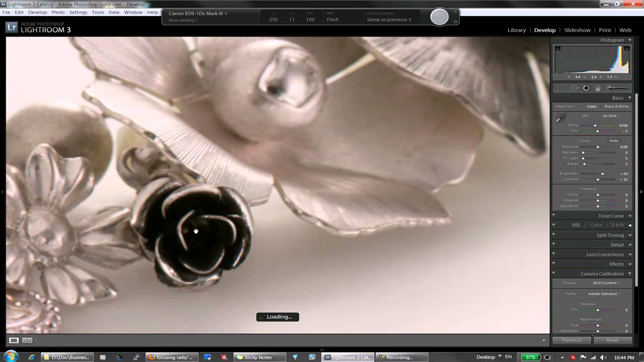Open the Settings menu
The width and height of the screenshot is (644, 362).
pyautogui.click(x=78, y=12)
